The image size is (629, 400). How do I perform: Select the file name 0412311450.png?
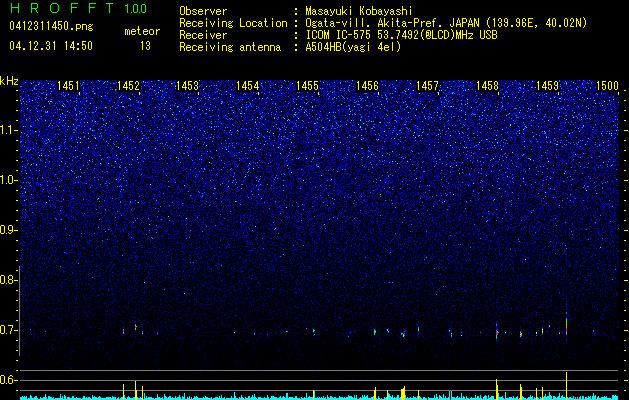pos(51,27)
